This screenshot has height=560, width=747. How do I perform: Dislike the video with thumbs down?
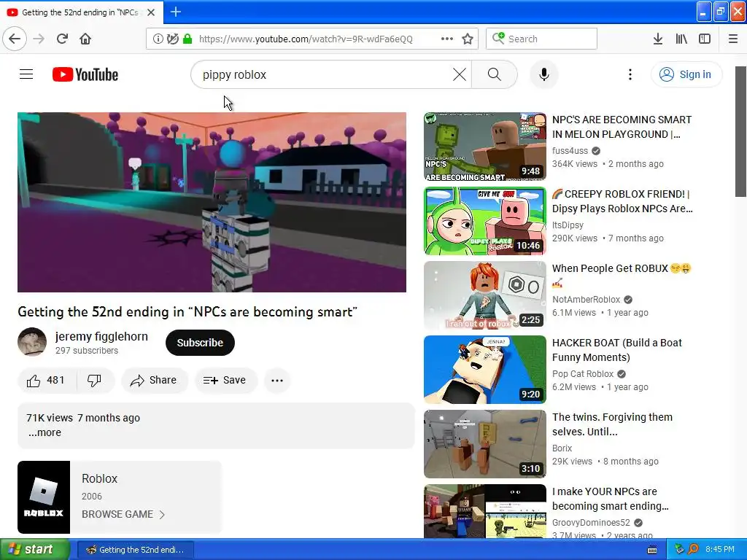click(x=95, y=380)
